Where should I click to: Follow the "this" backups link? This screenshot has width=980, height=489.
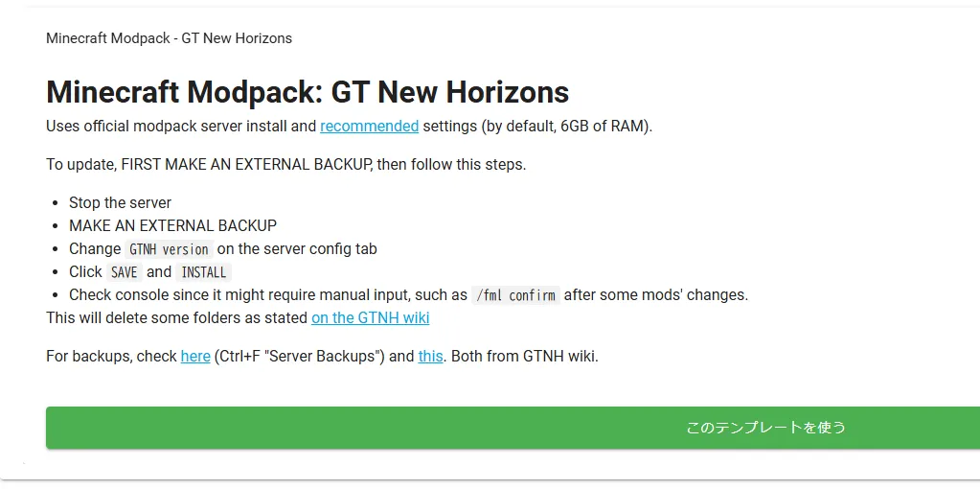(x=431, y=357)
